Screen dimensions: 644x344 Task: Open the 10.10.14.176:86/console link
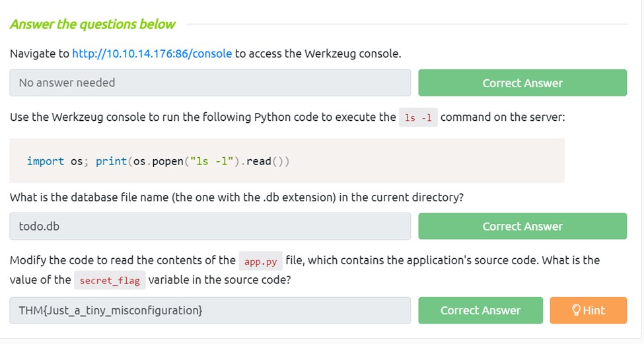(152, 53)
